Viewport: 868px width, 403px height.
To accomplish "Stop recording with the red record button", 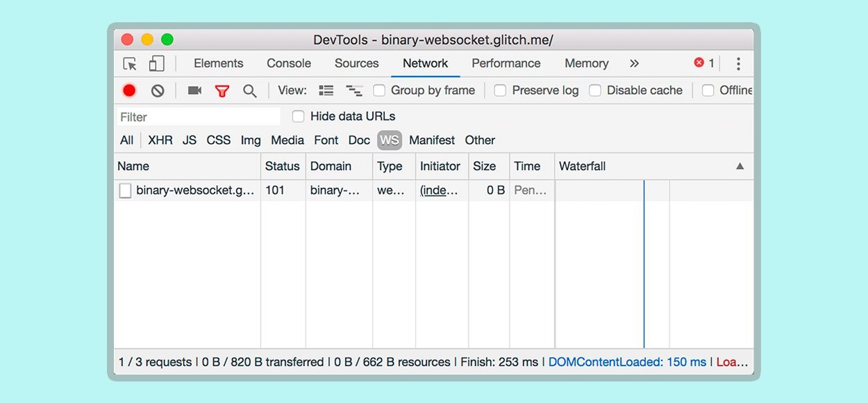I will click(129, 90).
